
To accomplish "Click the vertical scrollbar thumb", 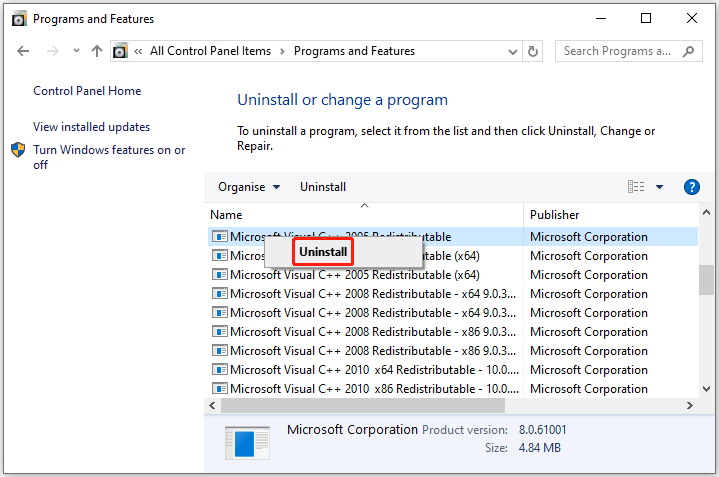I will coord(707,280).
